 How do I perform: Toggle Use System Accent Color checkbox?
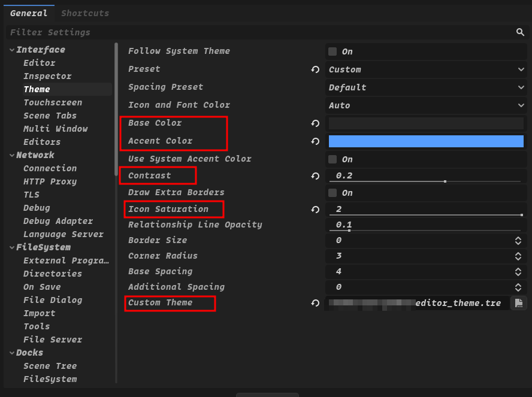click(332, 159)
